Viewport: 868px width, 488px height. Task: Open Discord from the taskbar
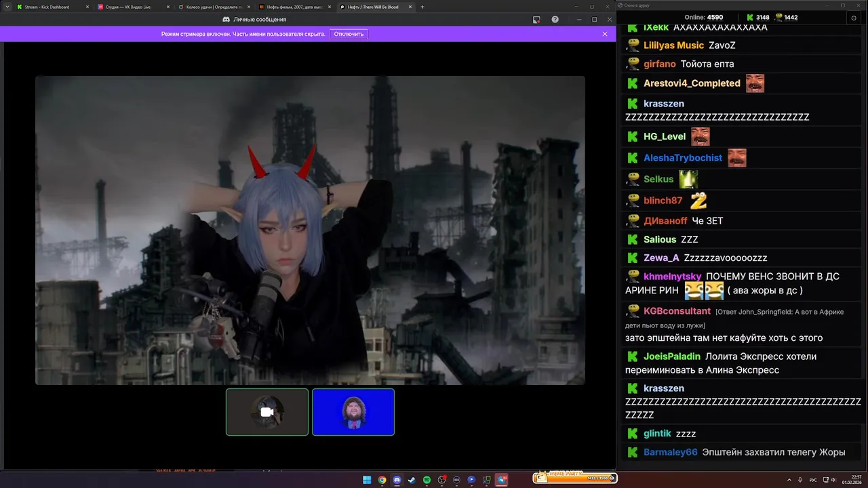397,480
